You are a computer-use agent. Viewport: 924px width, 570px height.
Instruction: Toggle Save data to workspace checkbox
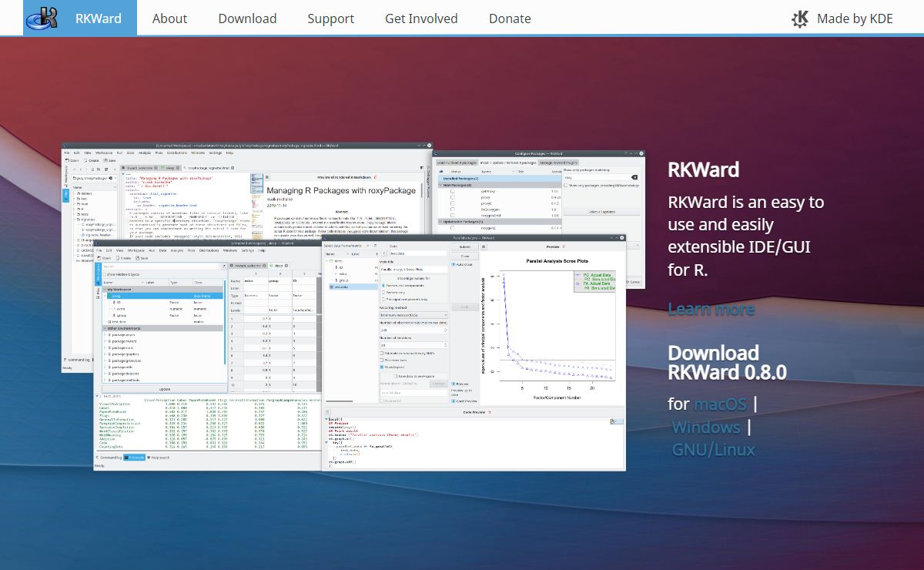pos(396,376)
